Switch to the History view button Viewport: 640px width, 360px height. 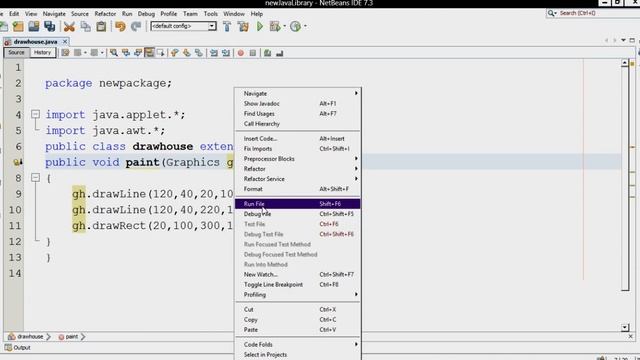pyautogui.click(x=42, y=53)
